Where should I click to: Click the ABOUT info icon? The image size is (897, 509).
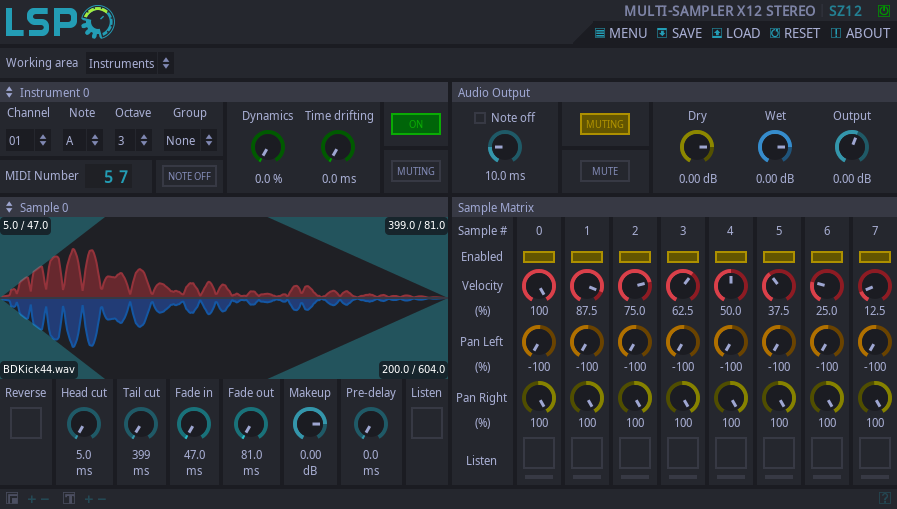pos(836,33)
